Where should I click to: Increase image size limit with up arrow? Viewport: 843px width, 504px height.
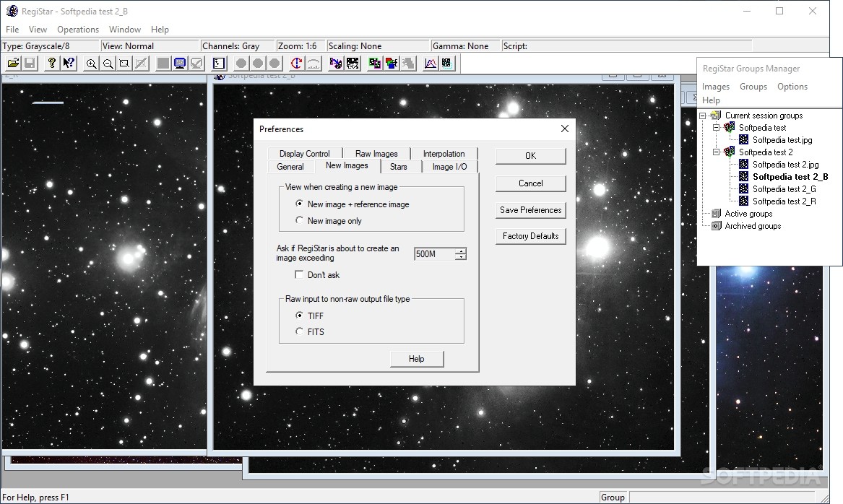461,251
